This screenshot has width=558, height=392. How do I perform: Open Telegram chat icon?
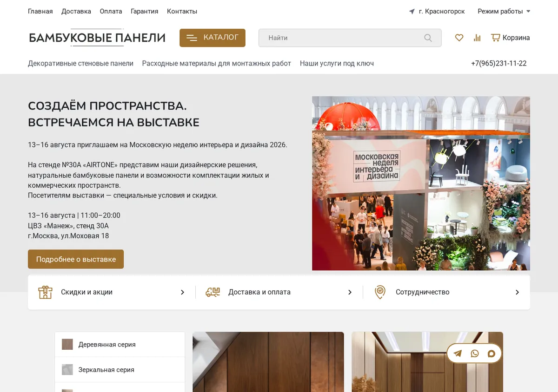coord(458,353)
